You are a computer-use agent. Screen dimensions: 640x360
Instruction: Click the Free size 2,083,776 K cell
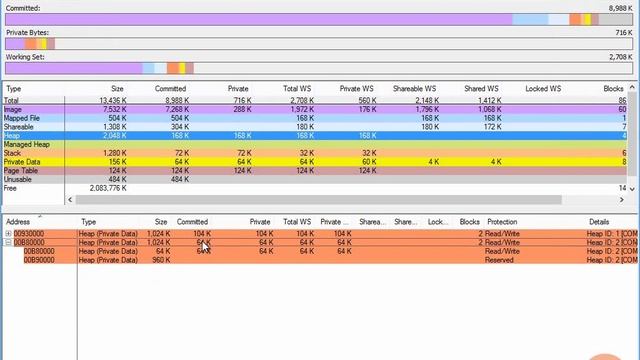(108, 188)
